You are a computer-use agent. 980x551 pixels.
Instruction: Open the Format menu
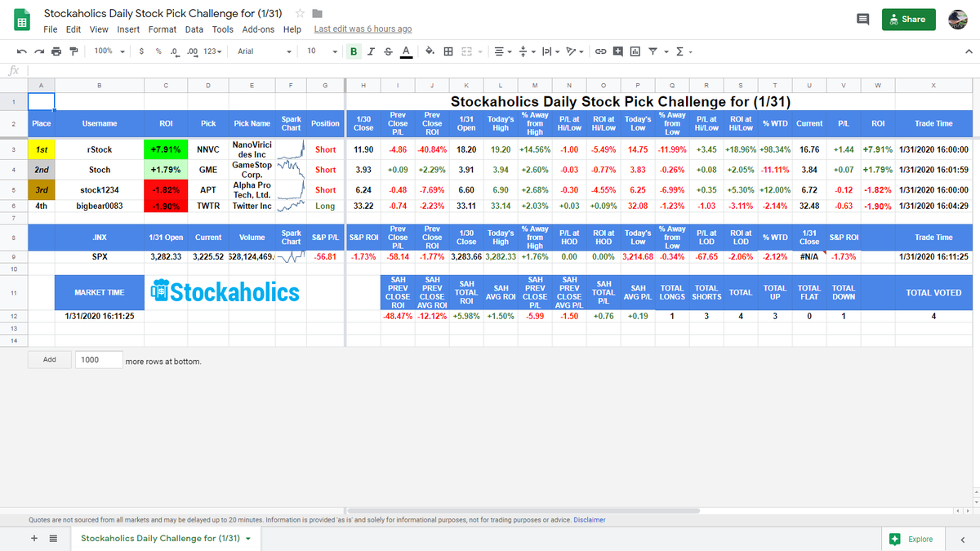coord(163,29)
